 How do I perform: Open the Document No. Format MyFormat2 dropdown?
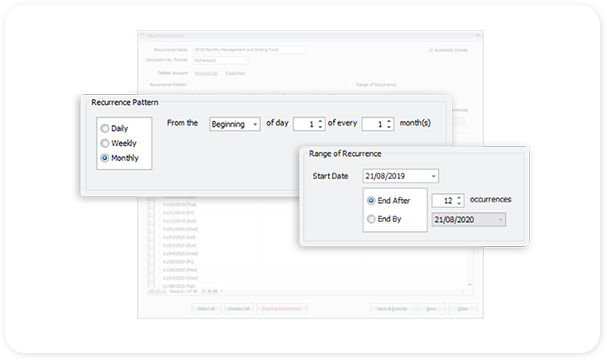point(245,60)
